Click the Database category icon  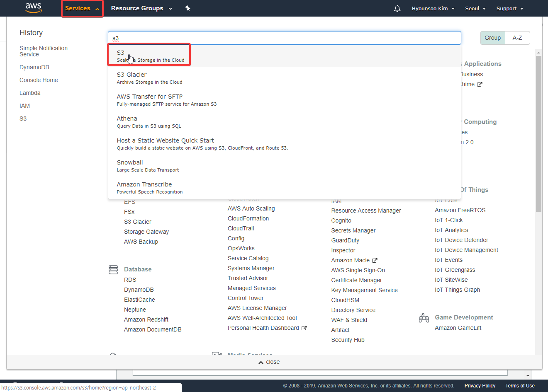pos(113,270)
